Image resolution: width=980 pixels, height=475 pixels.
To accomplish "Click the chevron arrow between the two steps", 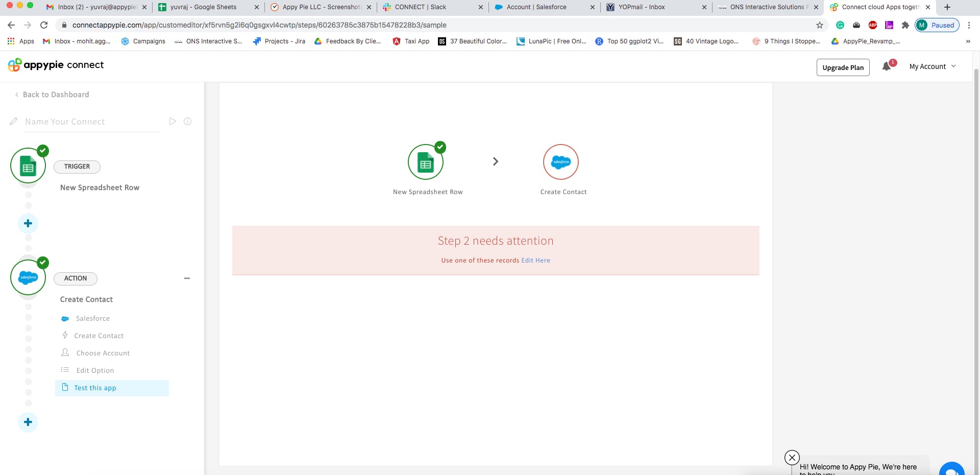I will 495,161.
